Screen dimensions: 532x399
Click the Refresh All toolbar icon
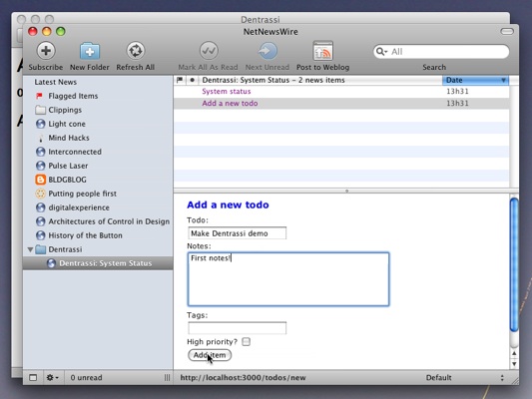click(x=136, y=51)
